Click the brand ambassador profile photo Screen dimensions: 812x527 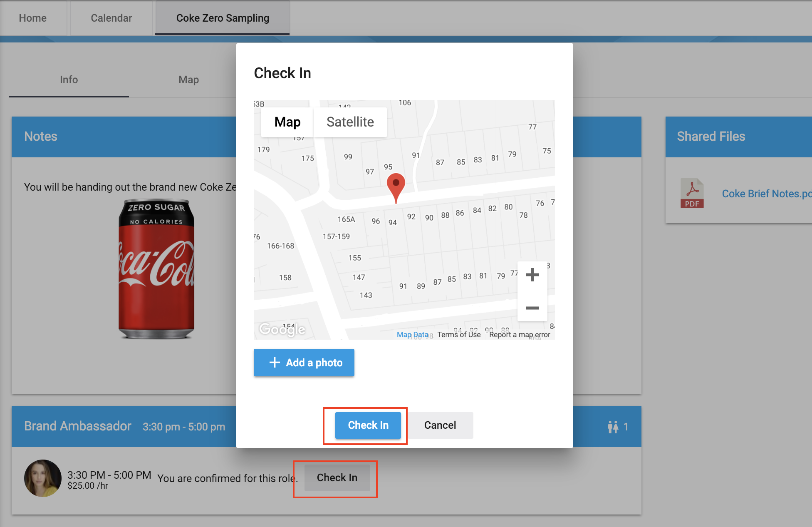(43, 478)
